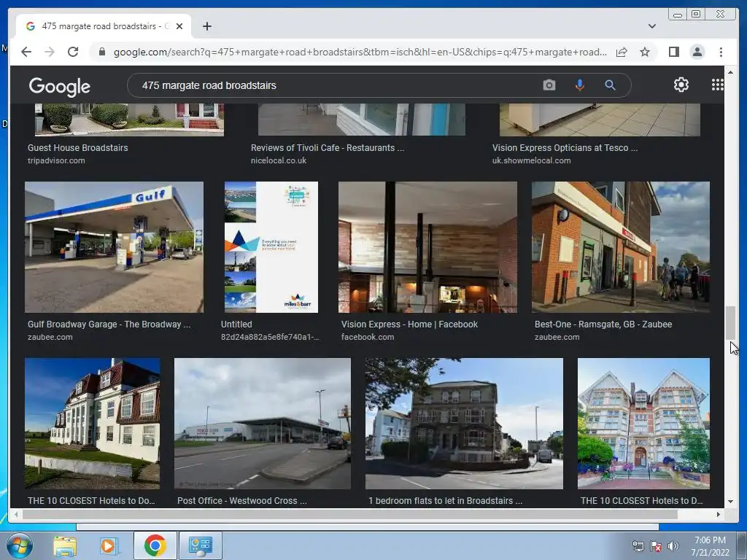747x560 pixels.
Task: Click the page vertical scrollbar thumb
Action: pyautogui.click(x=729, y=323)
